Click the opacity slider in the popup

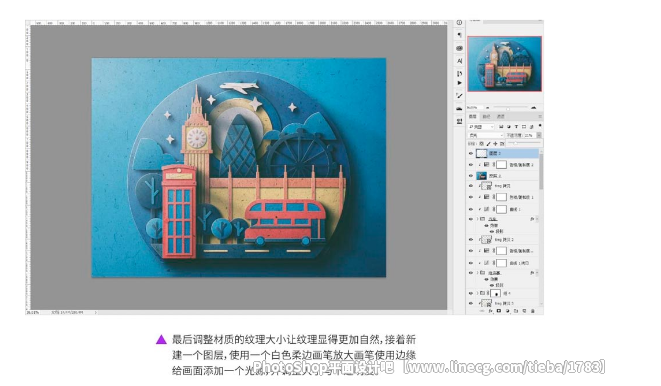(524, 142)
